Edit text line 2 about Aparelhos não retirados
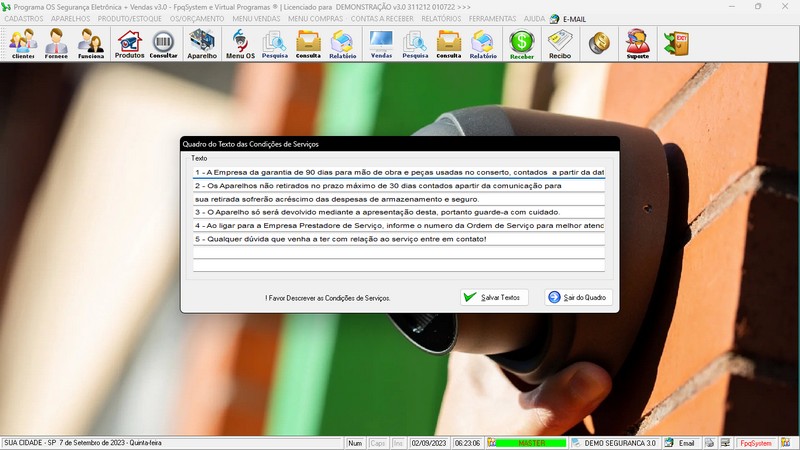This screenshot has height=450, width=800. tap(399, 186)
